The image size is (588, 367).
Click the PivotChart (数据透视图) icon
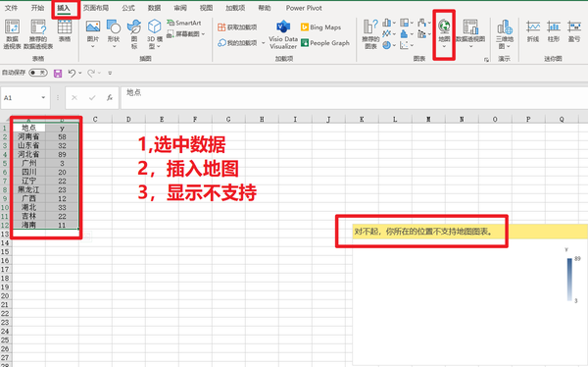click(x=470, y=27)
